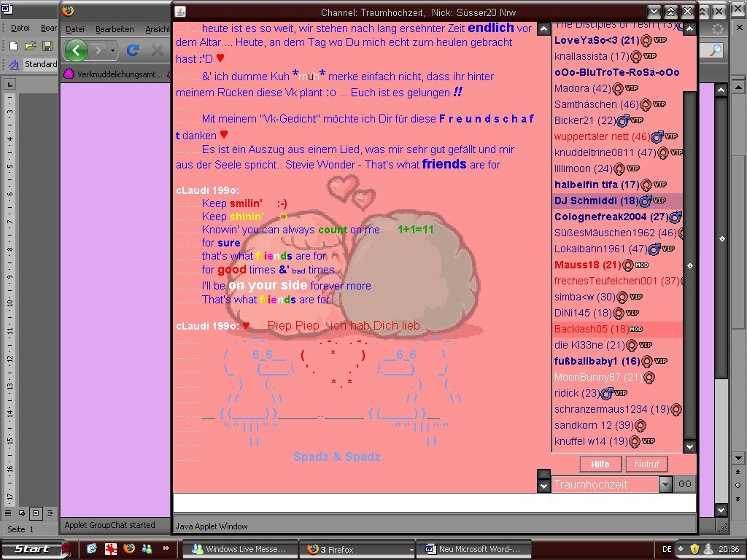
Task: Click Firefox search magnifier icon
Action: pos(715,50)
